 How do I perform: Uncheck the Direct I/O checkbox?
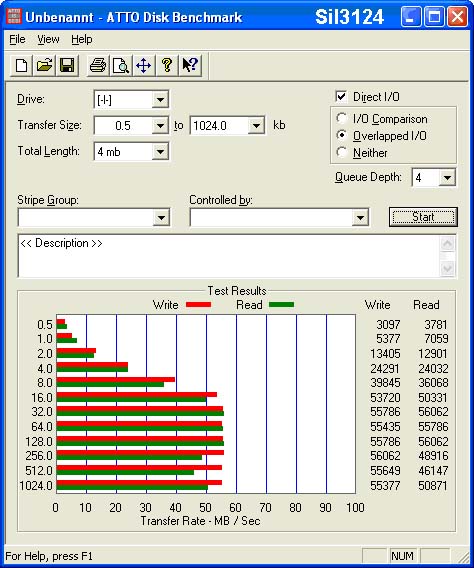click(x=341, y=97)
